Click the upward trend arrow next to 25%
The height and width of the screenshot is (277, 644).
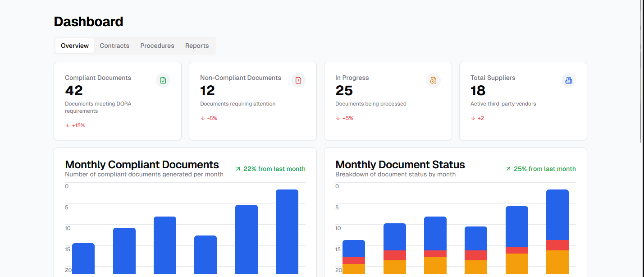[508, 168]
